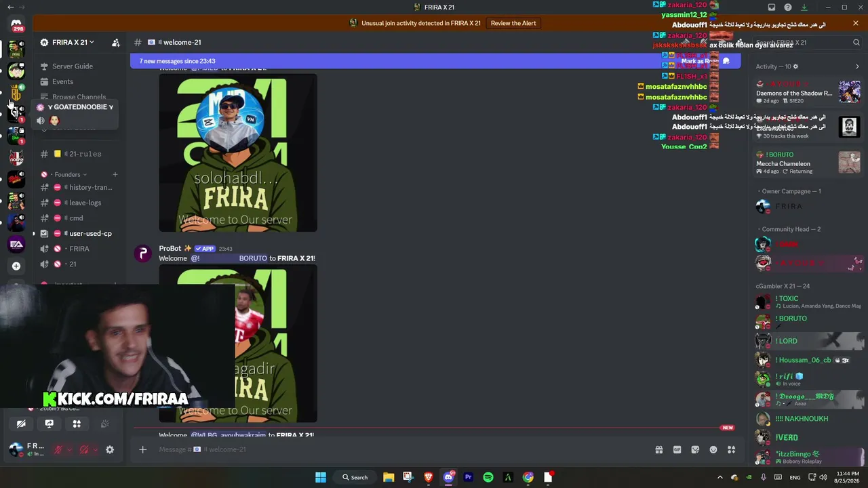Viewport: 868px width, 488px height.
Task: Review the Alert for unusual join activity
Action: [513, 23]
